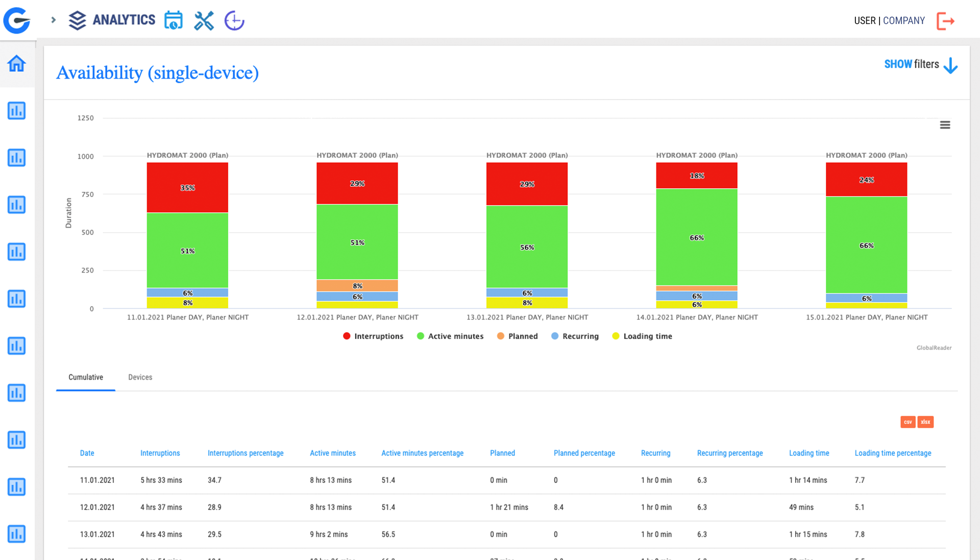
Task: Click the purple clock/time icon
Action: (x=234, y=21)
